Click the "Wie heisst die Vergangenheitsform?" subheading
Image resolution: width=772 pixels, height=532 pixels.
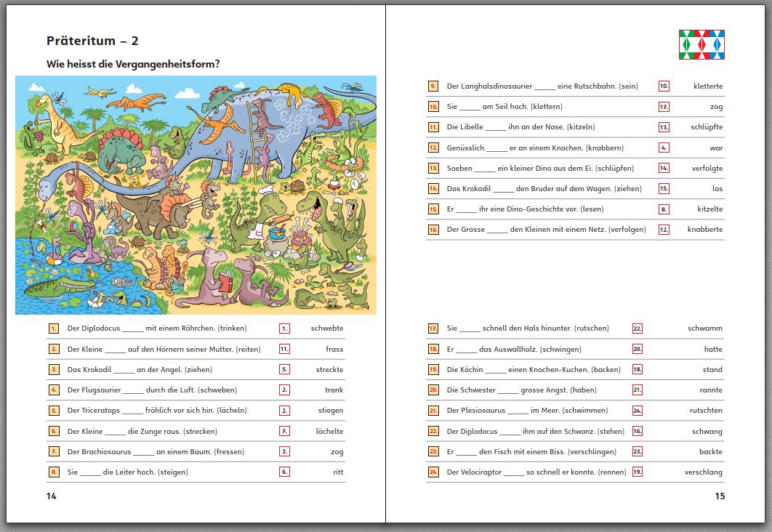pos(133,64)
